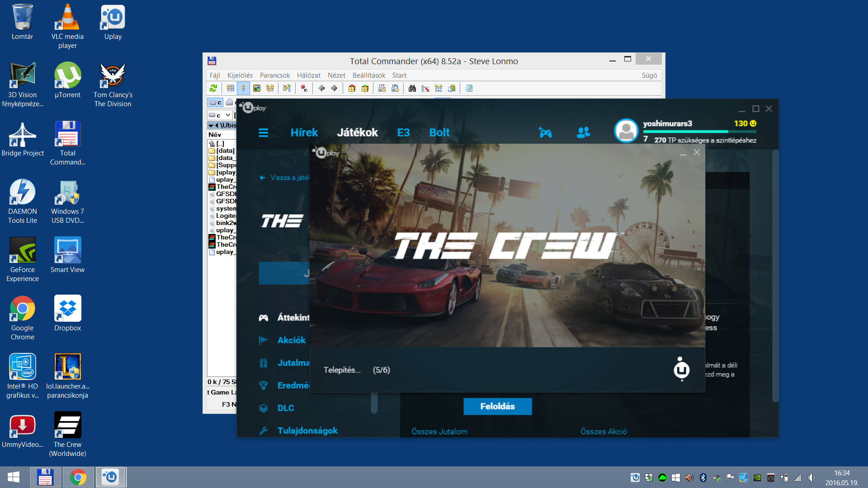Switch to the Hírek tab in Uplay
The height and width of the screenshot is (488, 868).
click(304, 132)
